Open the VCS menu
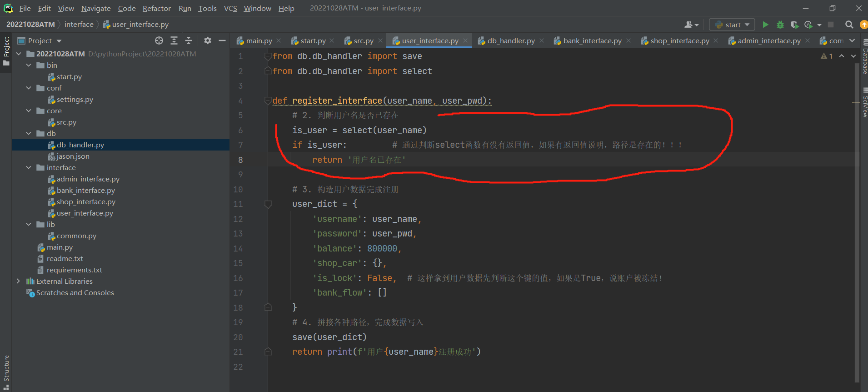The height and width of the screenshot is (392, 868). [230, 8]
